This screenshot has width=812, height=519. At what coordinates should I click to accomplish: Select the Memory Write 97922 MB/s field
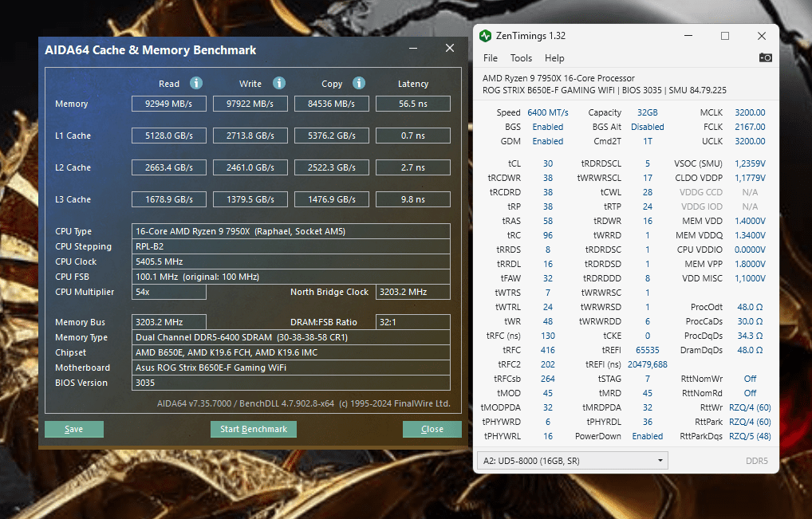coord(250,104)
